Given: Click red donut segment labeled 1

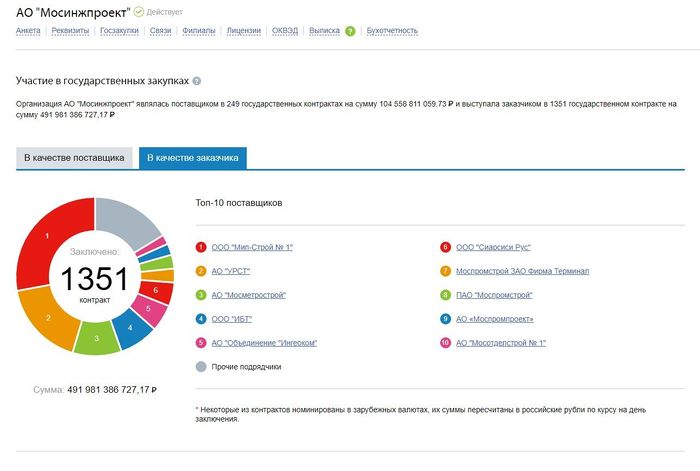Looking at the screenshot, I should point(47,236).
